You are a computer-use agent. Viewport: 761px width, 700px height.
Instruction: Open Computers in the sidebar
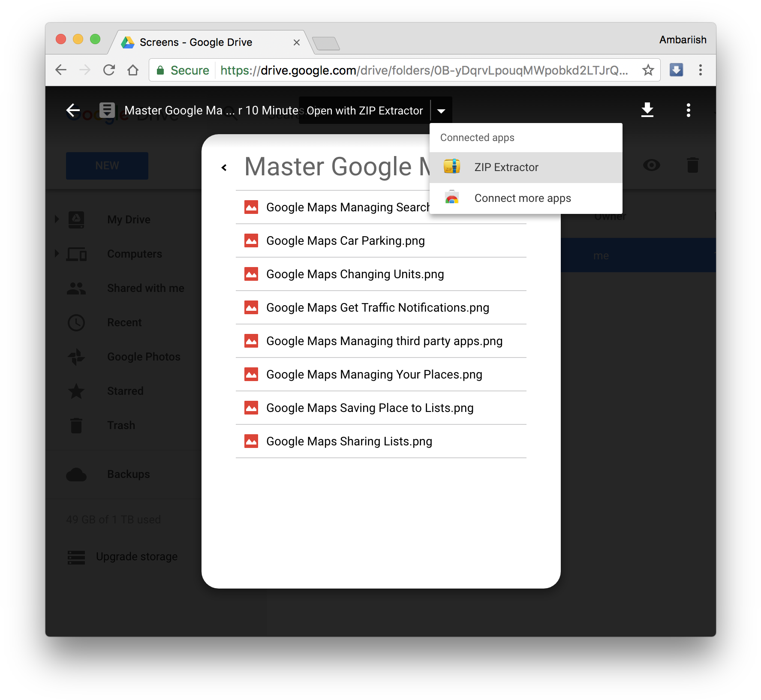pos(135,254)
